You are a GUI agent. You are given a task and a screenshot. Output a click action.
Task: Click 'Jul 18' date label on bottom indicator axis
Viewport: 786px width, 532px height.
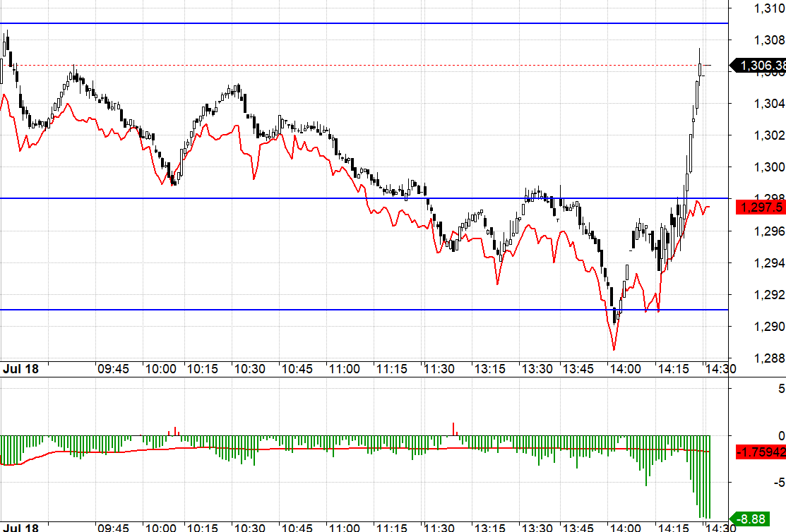tap(20, 527)
